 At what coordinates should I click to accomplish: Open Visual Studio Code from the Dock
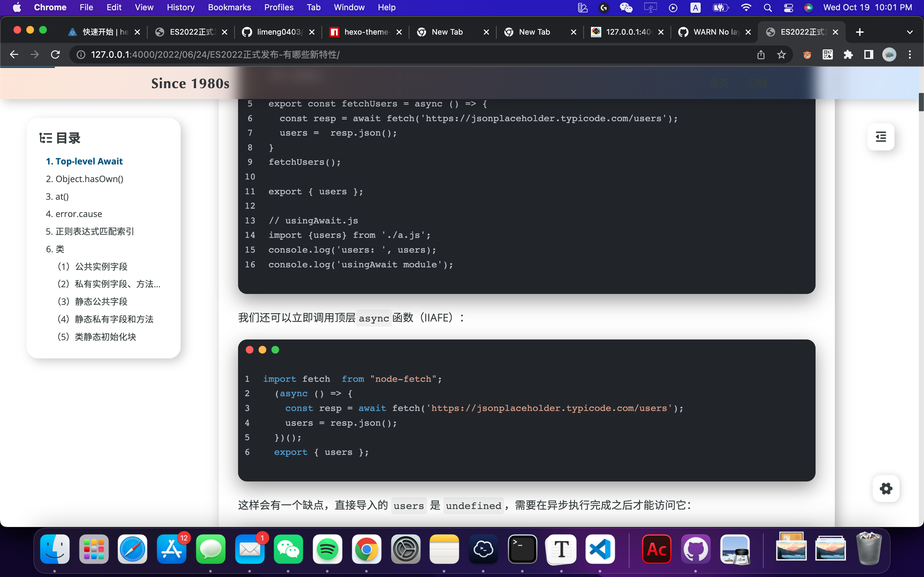pos(599,549)
